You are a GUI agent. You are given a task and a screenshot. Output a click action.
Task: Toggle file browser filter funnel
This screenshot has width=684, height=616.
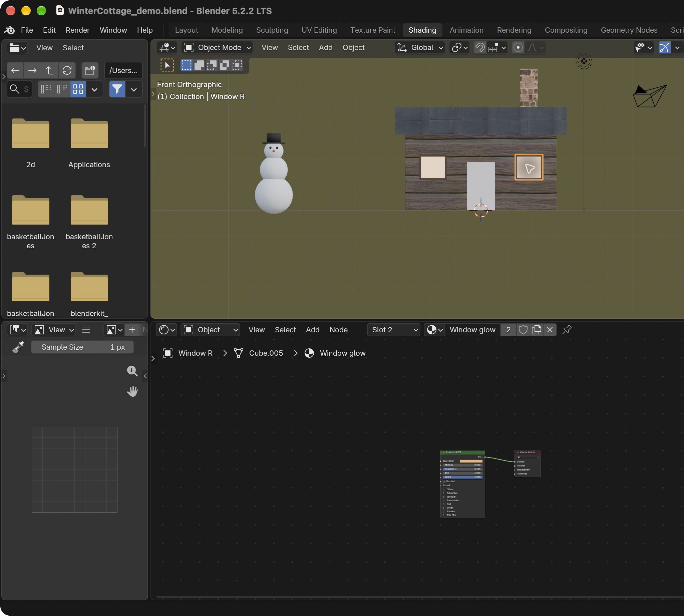[117, 89]
